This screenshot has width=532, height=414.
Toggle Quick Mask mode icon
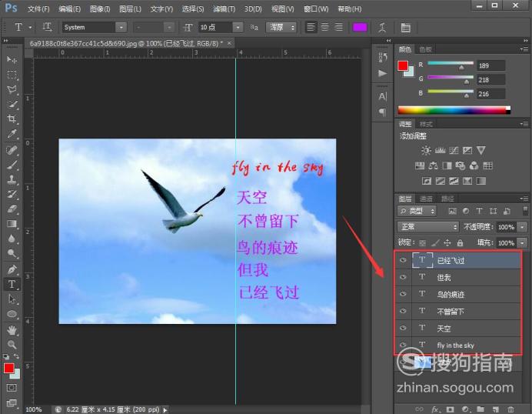[12, 388]
